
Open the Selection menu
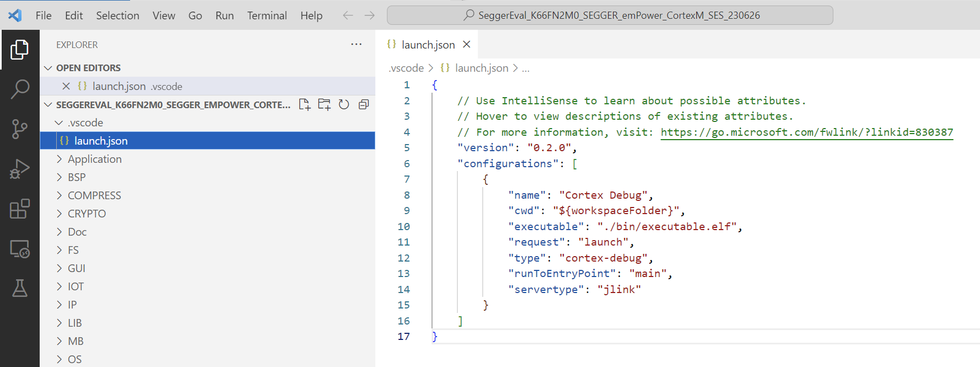click(x=117, y=15)
